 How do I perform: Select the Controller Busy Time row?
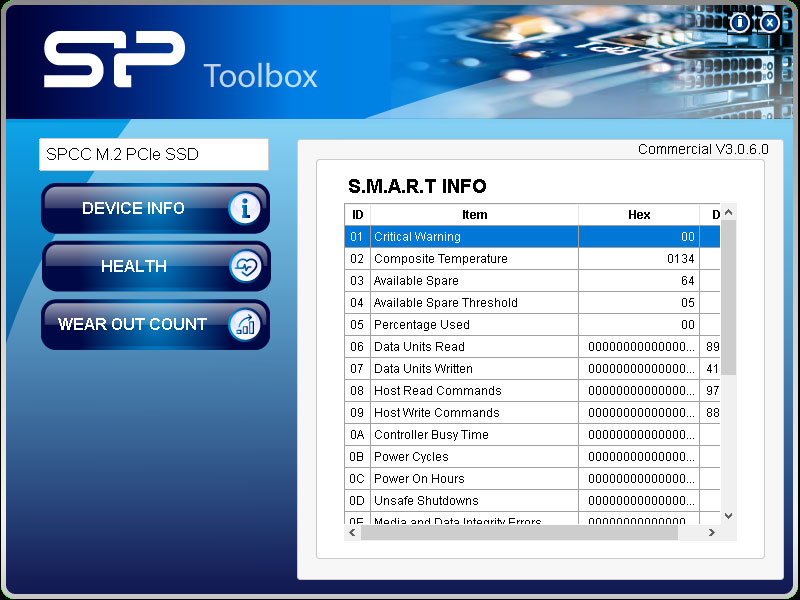(532, 434)
